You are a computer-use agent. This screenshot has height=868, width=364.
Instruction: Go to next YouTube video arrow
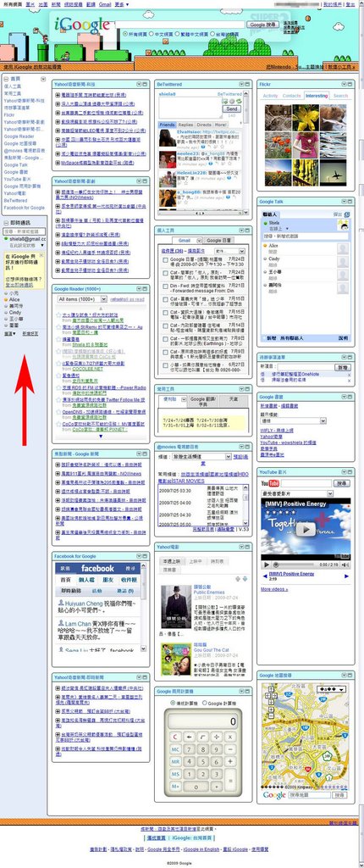[x=347, y=576]
